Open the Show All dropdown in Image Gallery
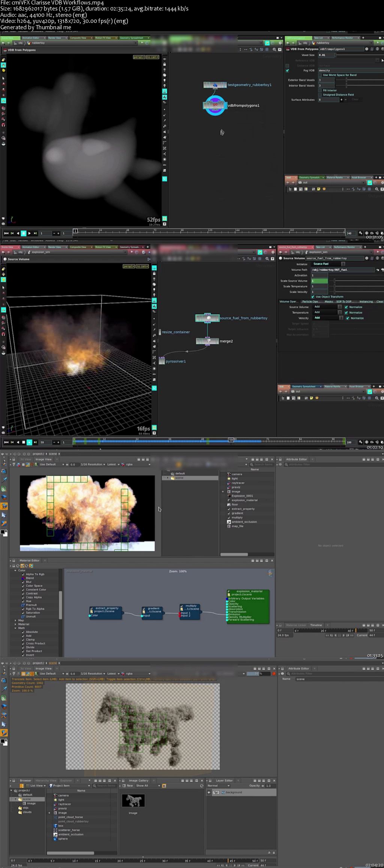This screenshot has height=868, width=384. 148,786
